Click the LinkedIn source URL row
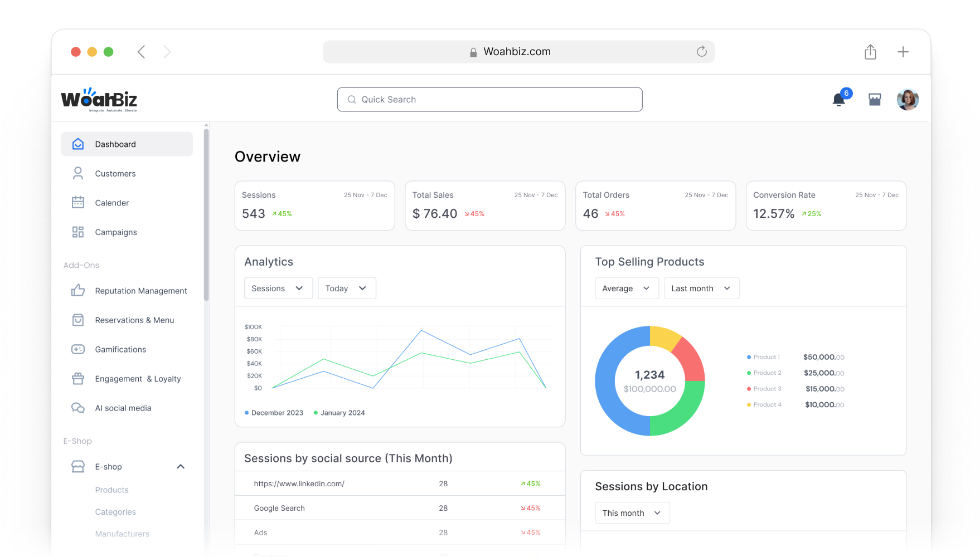Viewport: 980px width, 557px height. [299, 483]
